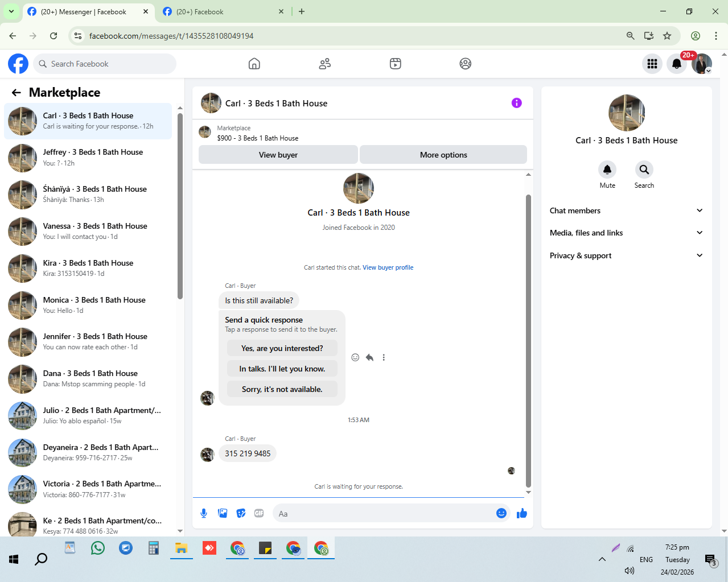The image size is (728, 582).
Task: Click Carl's avatar in the chat header
Action: (x=211, y=103)
